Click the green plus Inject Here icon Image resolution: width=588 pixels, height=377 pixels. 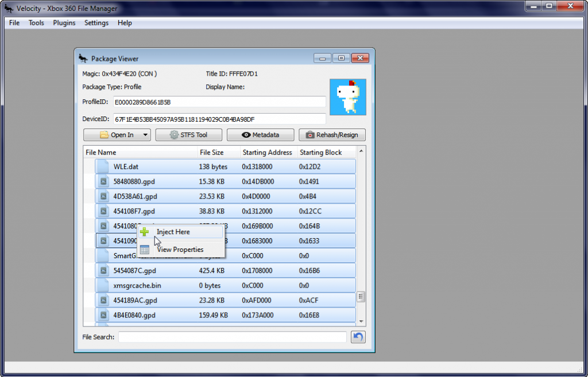point(144,231)
